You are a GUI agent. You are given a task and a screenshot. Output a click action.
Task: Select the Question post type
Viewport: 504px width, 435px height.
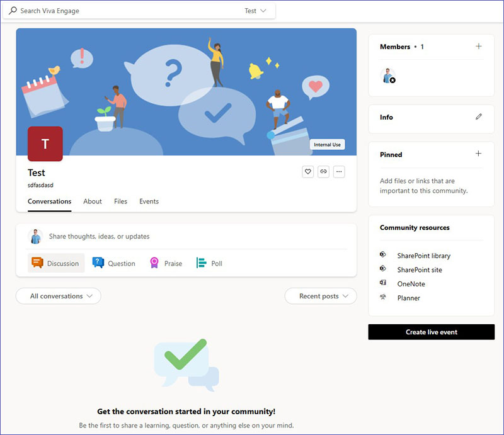click(x=114, y=263)
